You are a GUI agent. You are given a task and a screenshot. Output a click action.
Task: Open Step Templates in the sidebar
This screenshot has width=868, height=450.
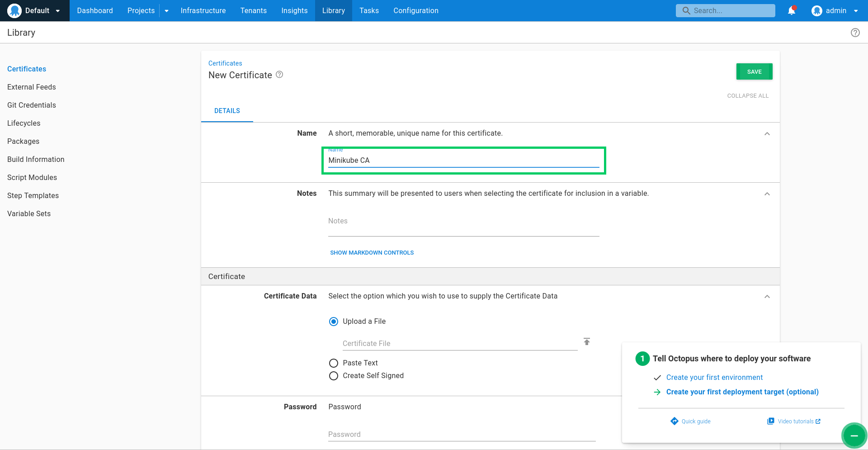coord(33,195)
